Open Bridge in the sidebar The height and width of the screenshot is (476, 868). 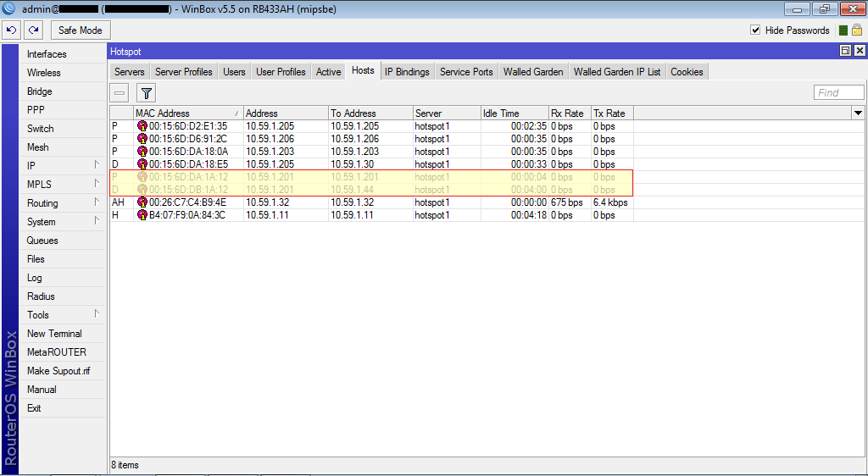(x=63, y=91)
